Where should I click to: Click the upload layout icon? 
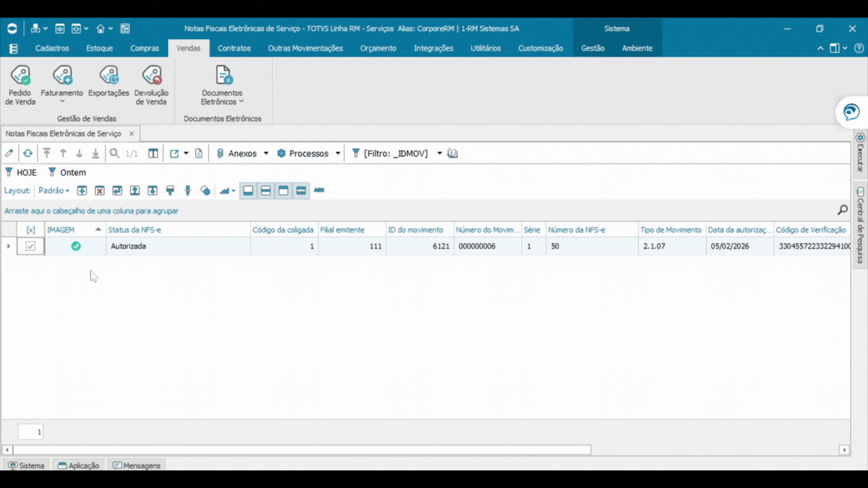135,191
